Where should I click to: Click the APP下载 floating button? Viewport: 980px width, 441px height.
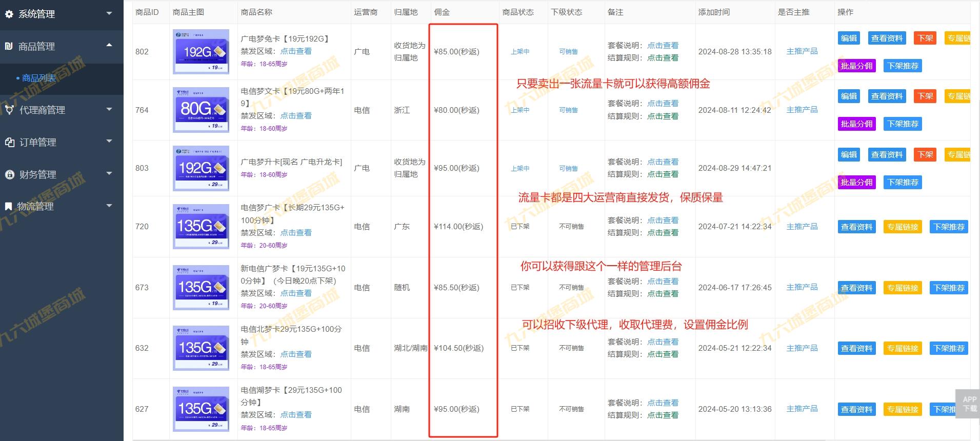point(968,404)
